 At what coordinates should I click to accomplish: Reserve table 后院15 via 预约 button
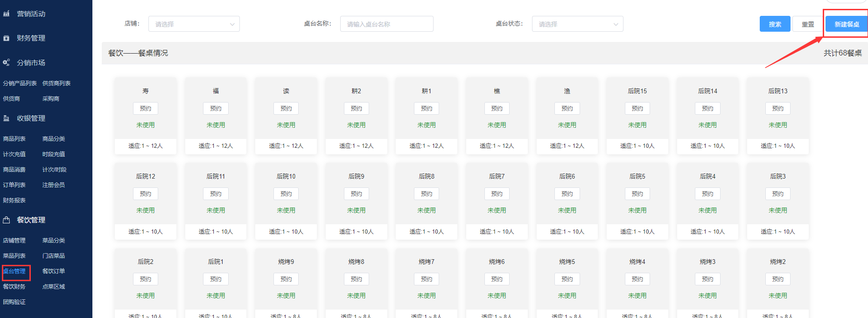tap(637, 109)
